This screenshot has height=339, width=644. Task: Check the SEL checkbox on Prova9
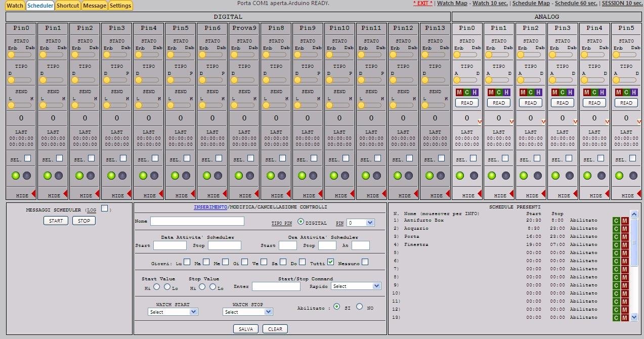(x=251, y=158)
